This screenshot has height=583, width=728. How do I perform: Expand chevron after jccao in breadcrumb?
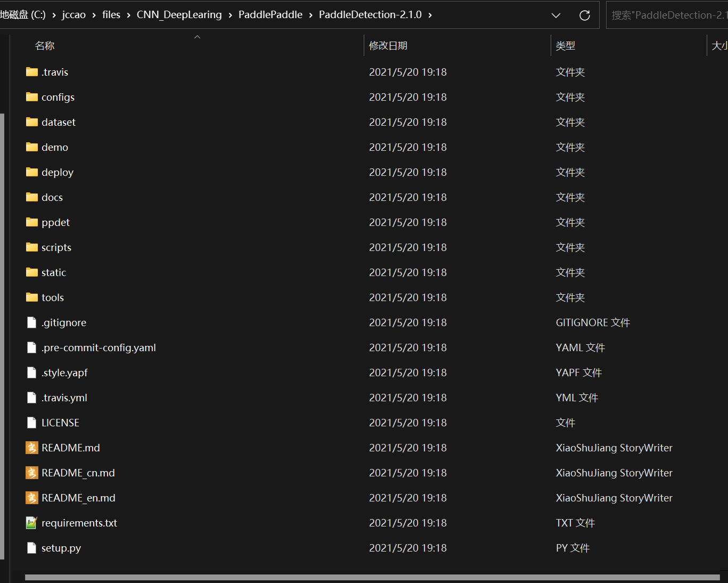[x=94, y=15]
